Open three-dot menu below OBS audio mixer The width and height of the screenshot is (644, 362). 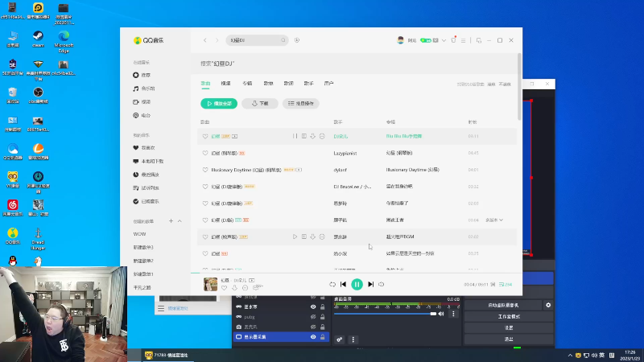click(x=353, y=339)
